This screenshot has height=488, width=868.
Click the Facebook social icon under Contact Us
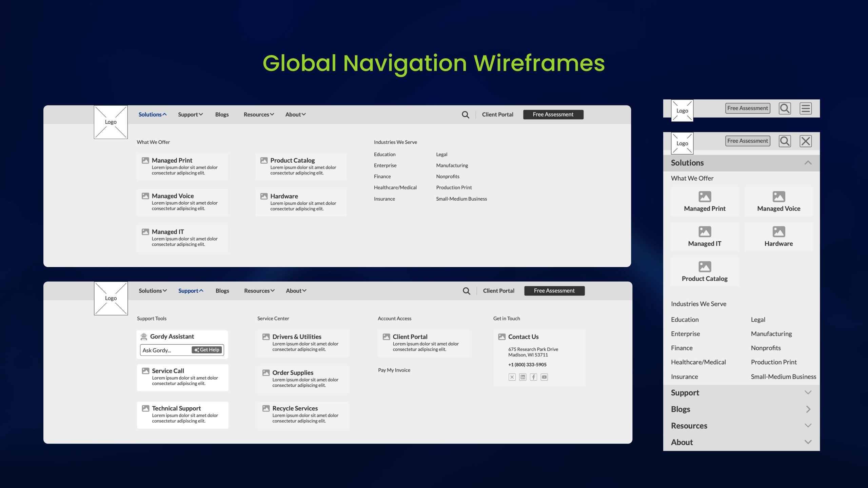533,377
